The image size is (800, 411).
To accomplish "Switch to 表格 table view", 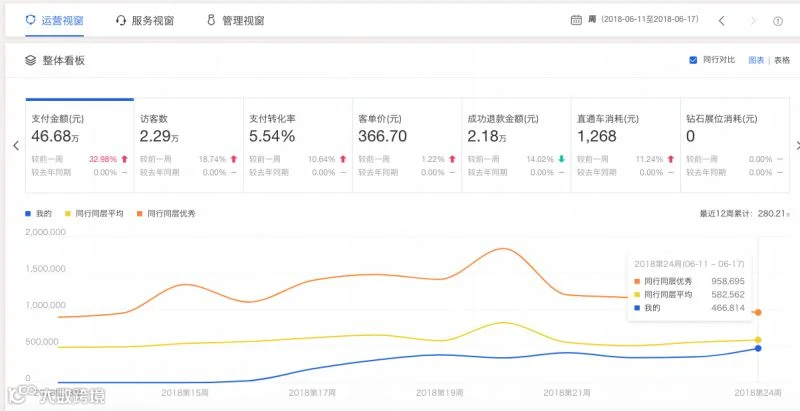I will pos(782,60).
